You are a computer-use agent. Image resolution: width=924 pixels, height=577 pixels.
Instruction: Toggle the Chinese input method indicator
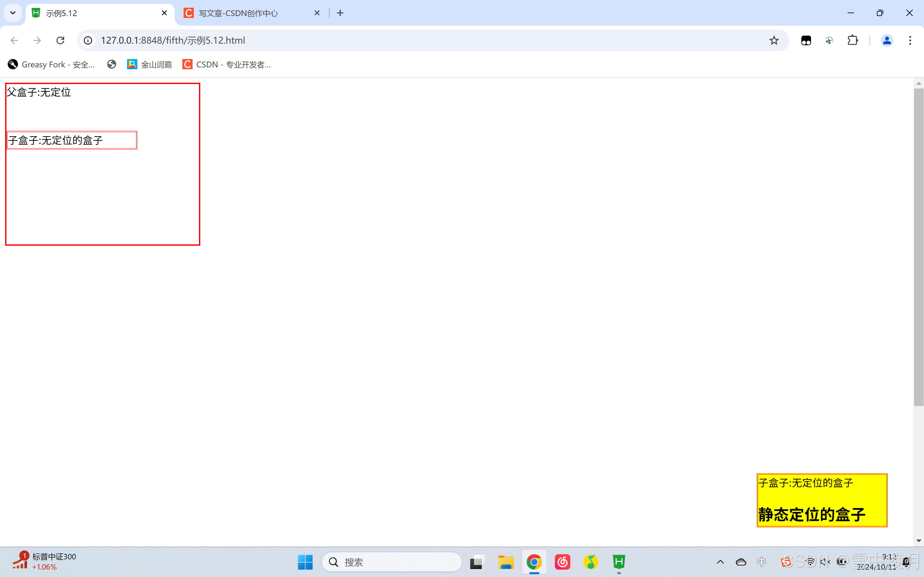(761, 562)
